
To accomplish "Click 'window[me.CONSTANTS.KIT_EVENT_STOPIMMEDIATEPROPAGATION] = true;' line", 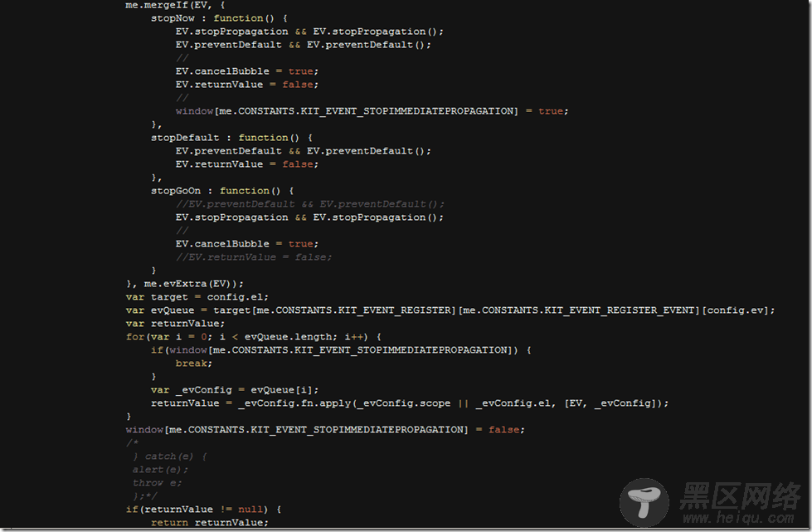I will tap(372, 111).
